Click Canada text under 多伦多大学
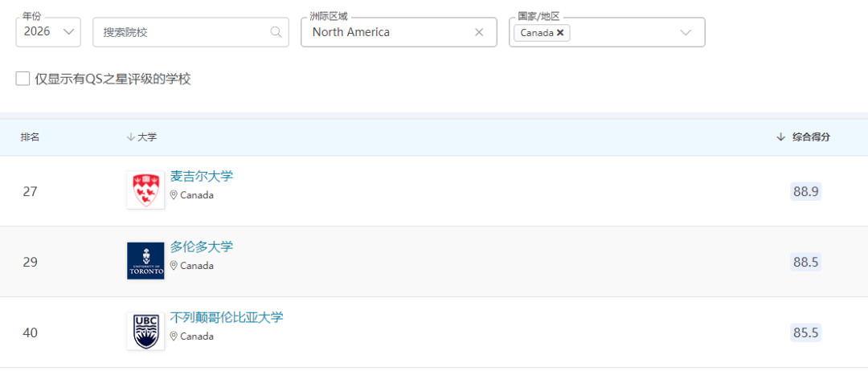The image size is (868, 371). point(197,266)
